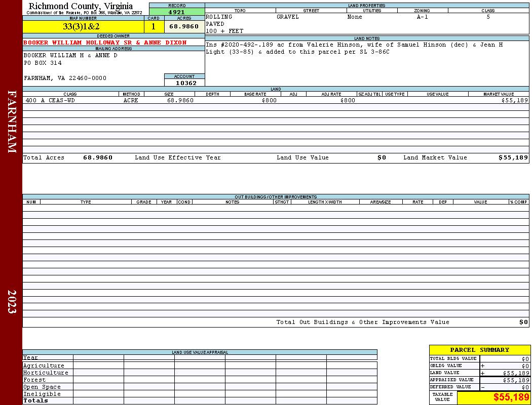Click the LENGTH X WIDTH column header
Viewport: 532px width, 405px height.
click(325, 202)
